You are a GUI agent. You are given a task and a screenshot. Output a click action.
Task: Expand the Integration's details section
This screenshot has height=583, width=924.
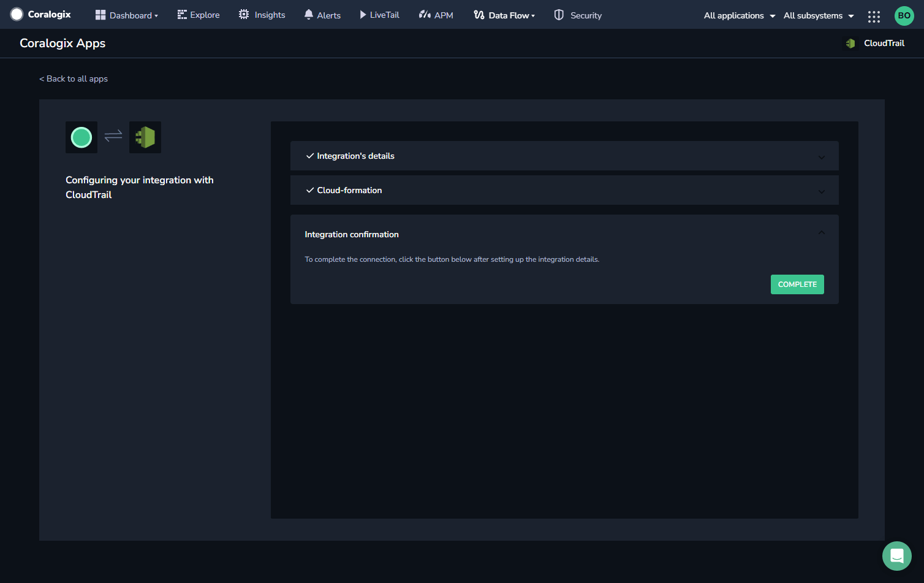click(564, 156)
